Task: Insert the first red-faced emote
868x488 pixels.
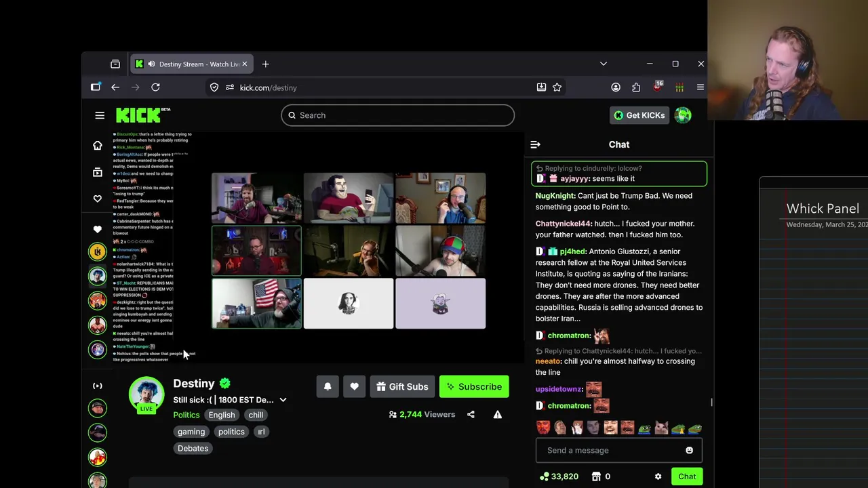Action: pos(543,428)
